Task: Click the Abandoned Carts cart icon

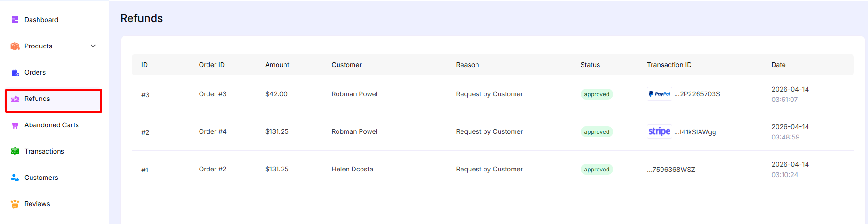Action: point(15,125)
